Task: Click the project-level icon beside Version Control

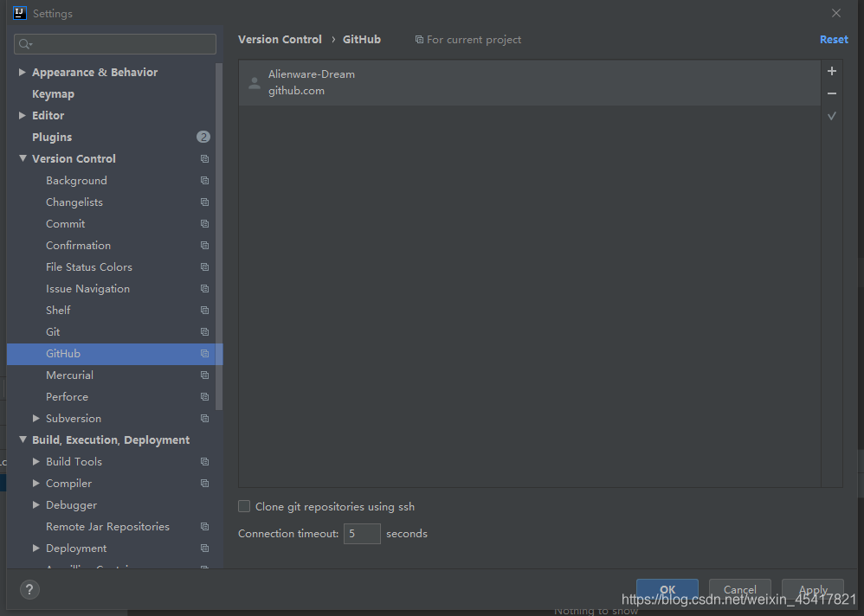Action: pyautogui.click(x=204, y=158)
